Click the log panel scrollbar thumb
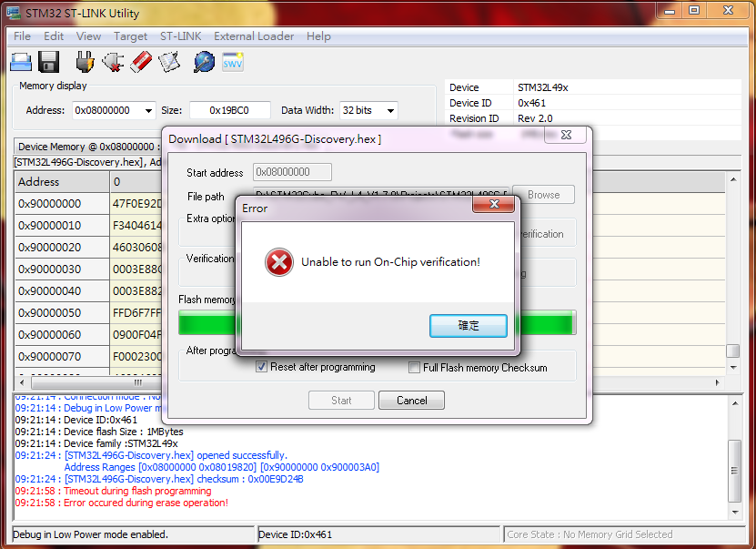This screenshot has height=549, width=756. tap(735, 471)
